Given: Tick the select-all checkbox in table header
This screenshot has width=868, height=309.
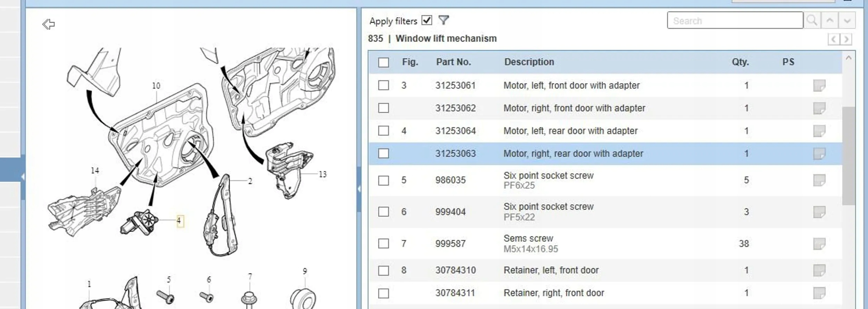Looking at the screenshot, I should 383,62.
